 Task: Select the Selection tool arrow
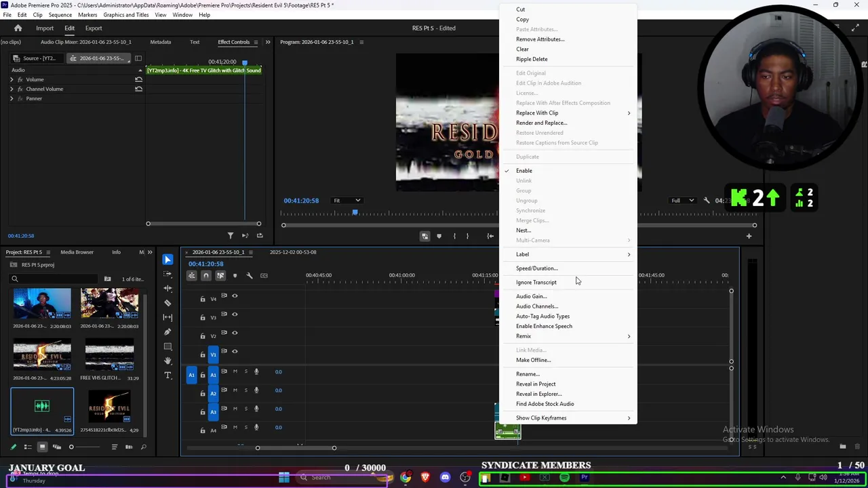click(x=167, y=260)
